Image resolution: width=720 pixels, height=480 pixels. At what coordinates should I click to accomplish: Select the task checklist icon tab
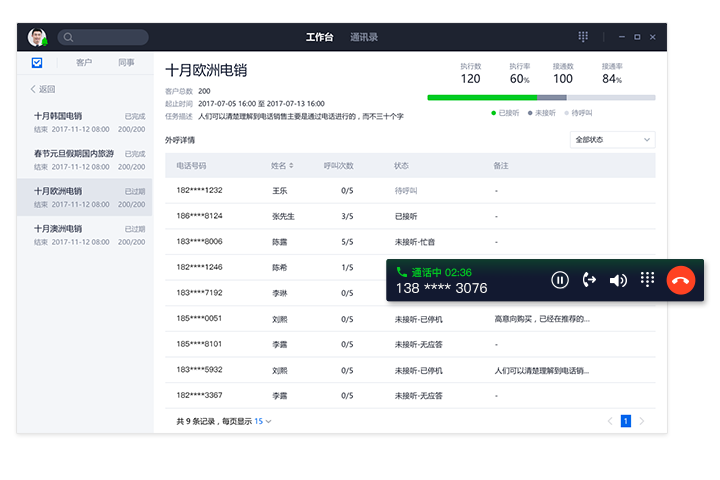click(x=37, y=62)
